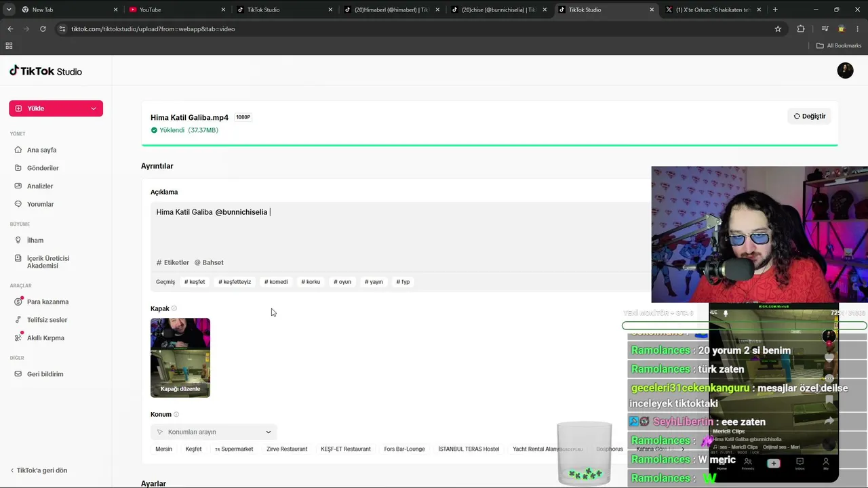Click the info icon next to Konum

[176, 414]
